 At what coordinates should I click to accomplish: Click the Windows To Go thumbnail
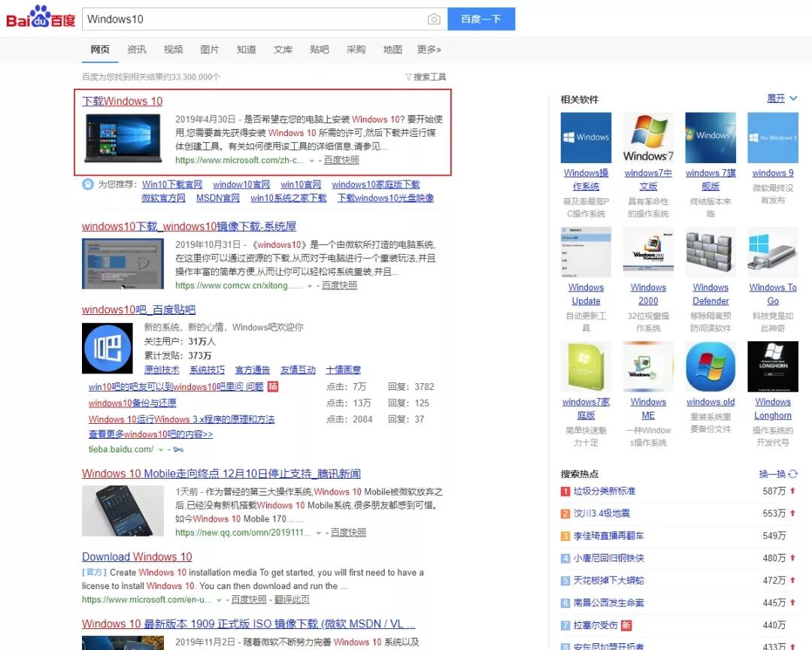coord(772,252)
